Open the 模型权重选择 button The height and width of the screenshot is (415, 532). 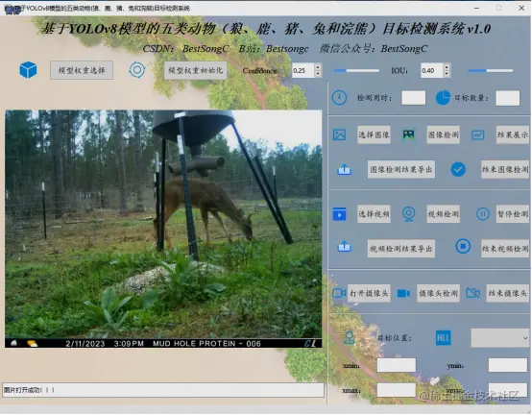(x=82, y=70)
